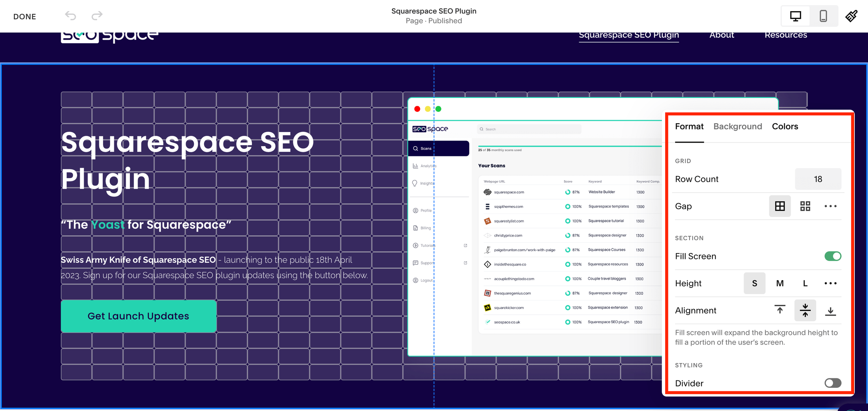Open more Height options ellipsis
Image resolution: width=868 pixels, height=411 pixels.
pos(831,283)
